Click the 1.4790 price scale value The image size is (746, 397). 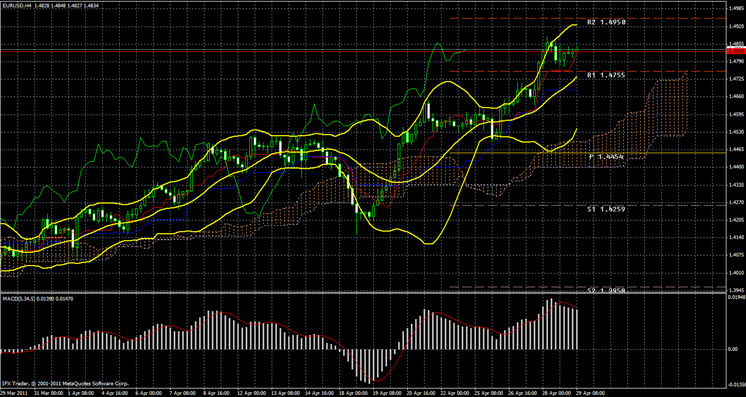736,61
